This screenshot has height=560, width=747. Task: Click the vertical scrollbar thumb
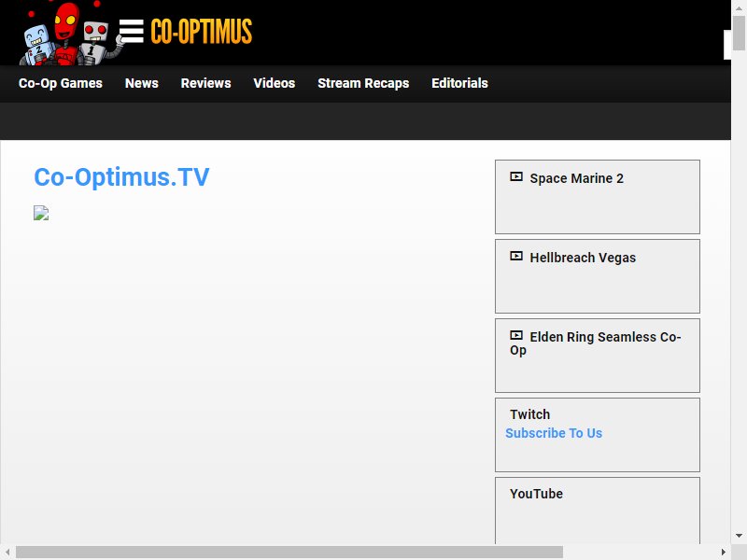pos(739,33)
